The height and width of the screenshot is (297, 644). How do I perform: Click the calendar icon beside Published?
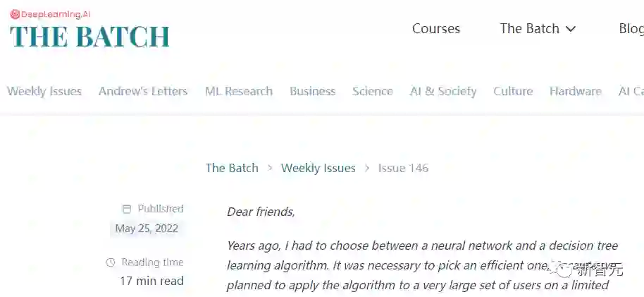point(127,209)
